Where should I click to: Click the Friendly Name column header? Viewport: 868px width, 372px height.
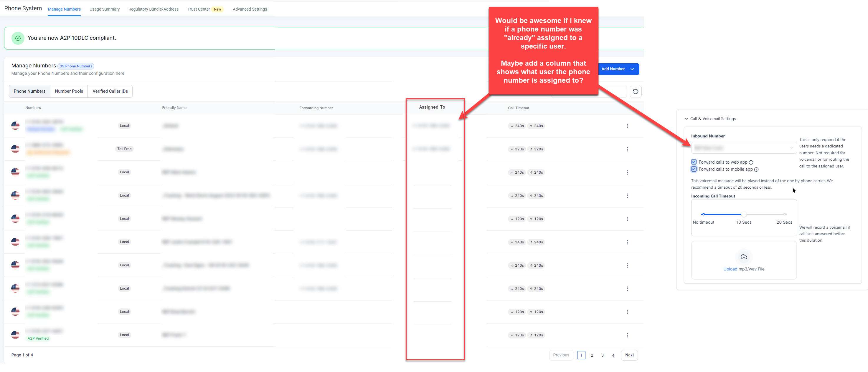pos(174,108)
